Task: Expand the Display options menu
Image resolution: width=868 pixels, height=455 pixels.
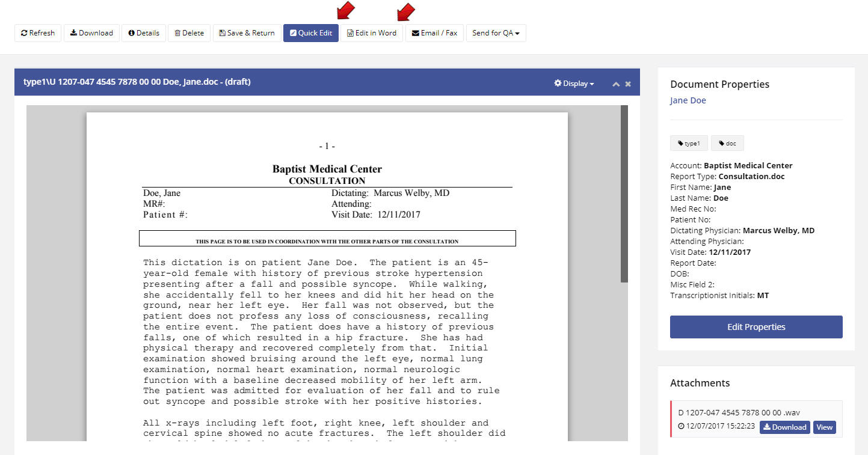Action: 573,84
